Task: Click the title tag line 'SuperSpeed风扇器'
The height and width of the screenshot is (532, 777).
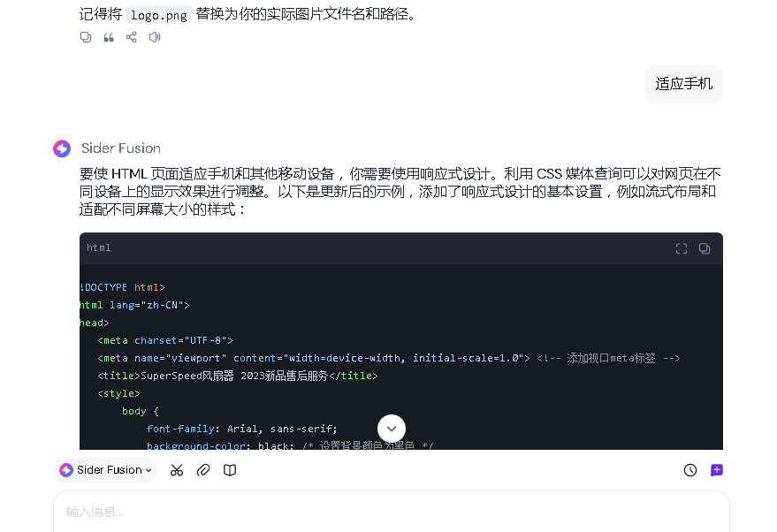Action: click(238, 376)
